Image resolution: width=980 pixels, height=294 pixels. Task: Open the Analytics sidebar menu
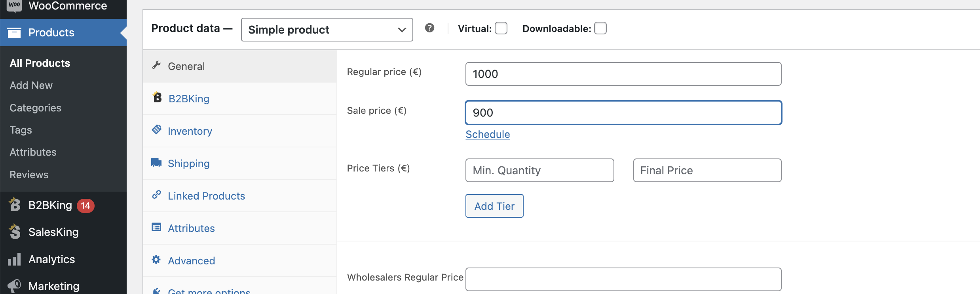coord(63,259)
